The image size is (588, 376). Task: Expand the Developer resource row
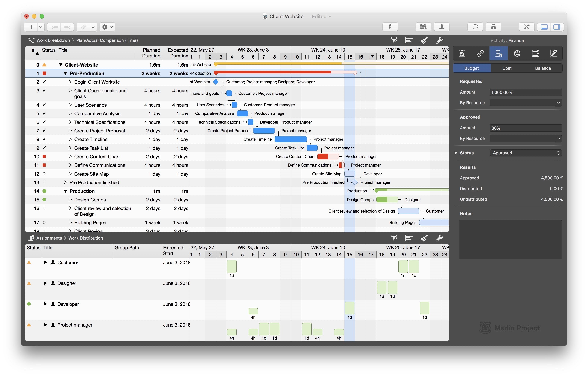click(45, 304)
